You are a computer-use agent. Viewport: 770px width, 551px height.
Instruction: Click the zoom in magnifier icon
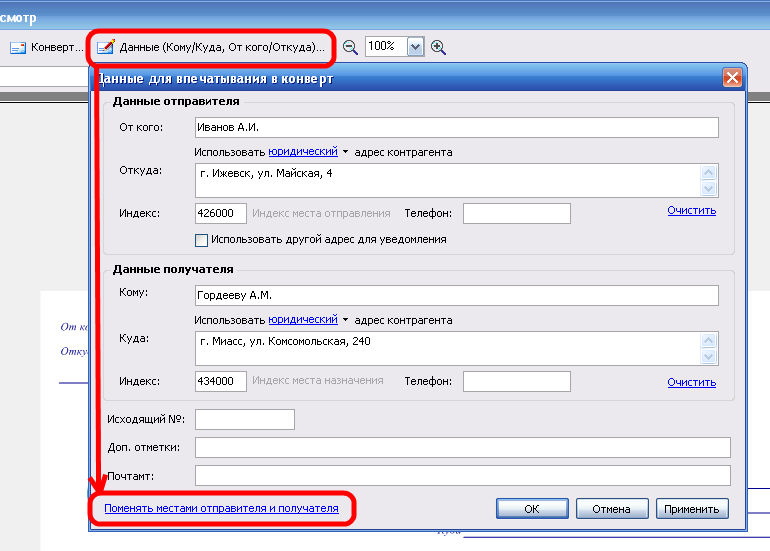pos(438,47)
